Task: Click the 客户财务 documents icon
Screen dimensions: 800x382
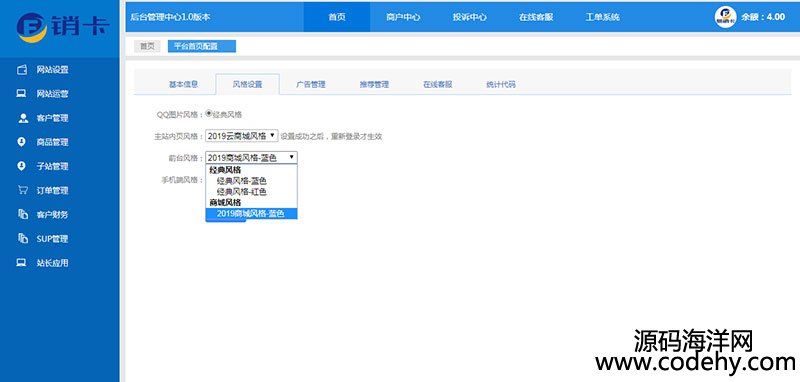Action: 22,214
